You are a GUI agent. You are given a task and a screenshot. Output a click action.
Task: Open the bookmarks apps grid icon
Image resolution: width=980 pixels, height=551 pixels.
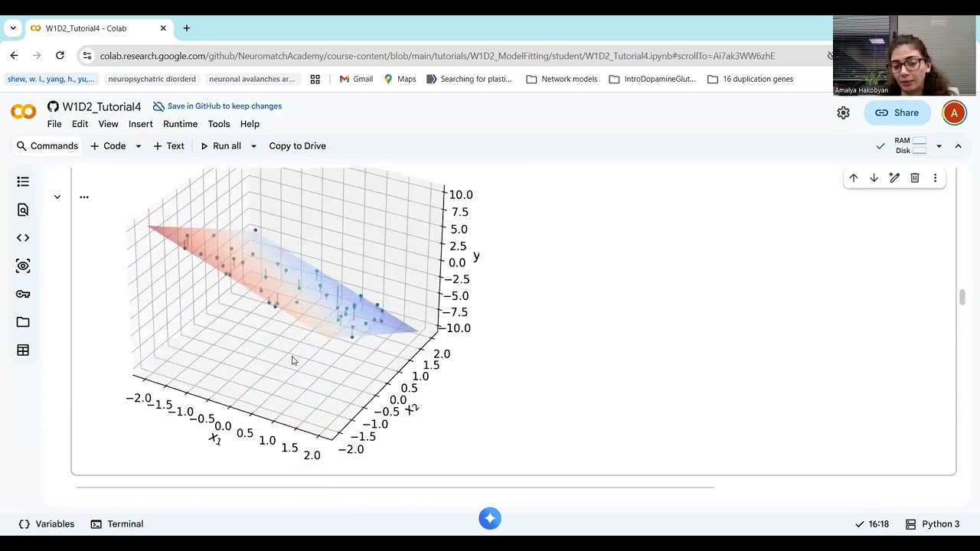click(x=315, y=79)
